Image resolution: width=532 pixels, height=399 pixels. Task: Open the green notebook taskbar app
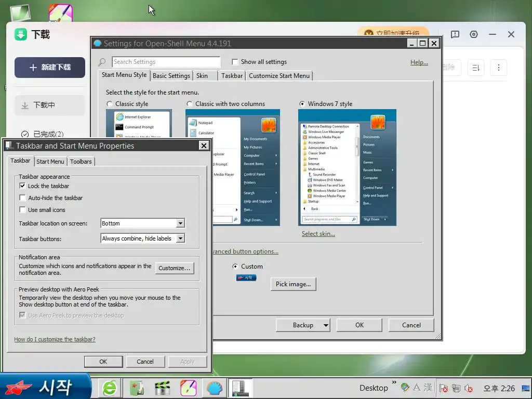(137, 388)
